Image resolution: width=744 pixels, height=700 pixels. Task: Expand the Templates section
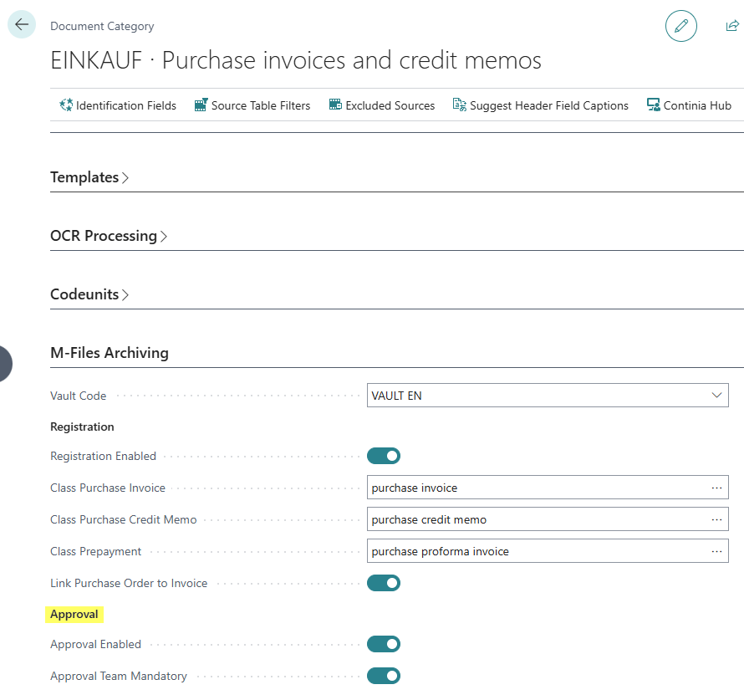89,177
